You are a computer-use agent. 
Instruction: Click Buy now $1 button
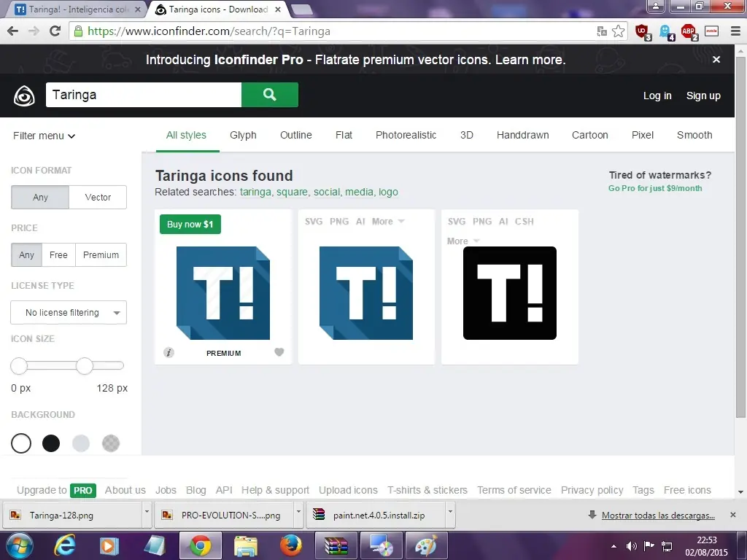tap(190, 225)
